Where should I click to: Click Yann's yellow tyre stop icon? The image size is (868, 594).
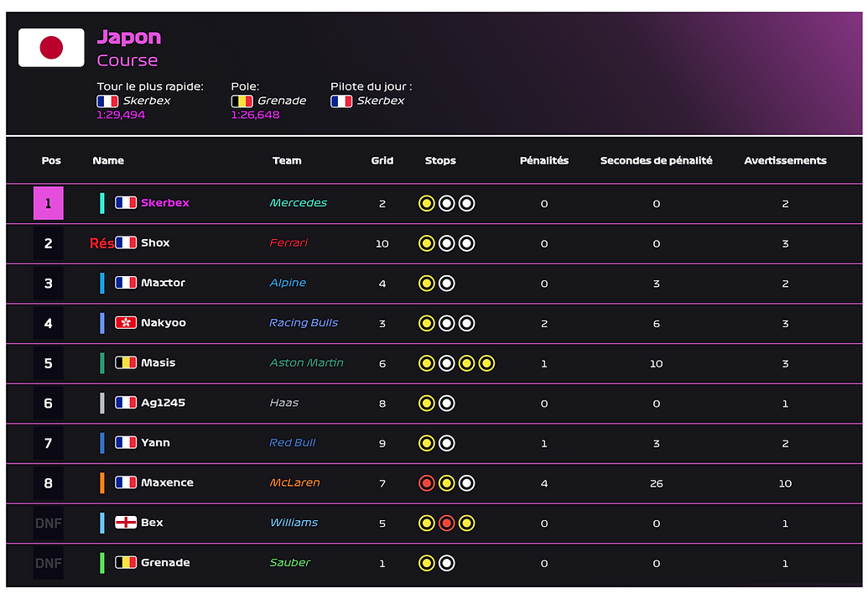pyautogui.click(x=426, y=444)
